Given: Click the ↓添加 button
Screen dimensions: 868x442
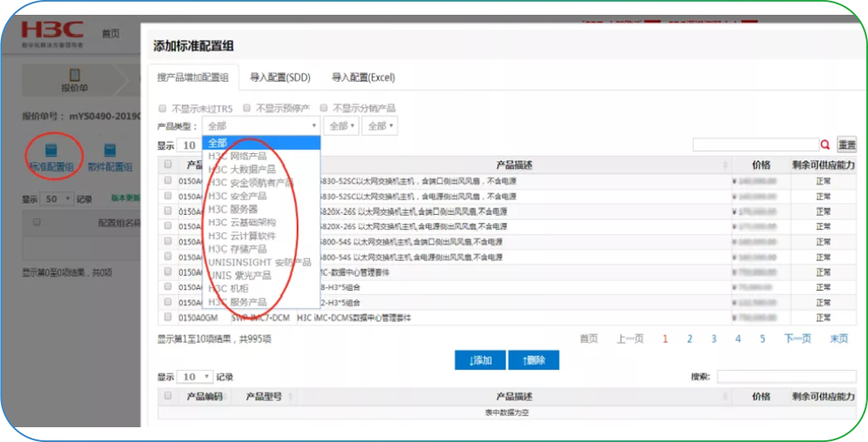Looking at the screenshot, I should pos(480,360).
